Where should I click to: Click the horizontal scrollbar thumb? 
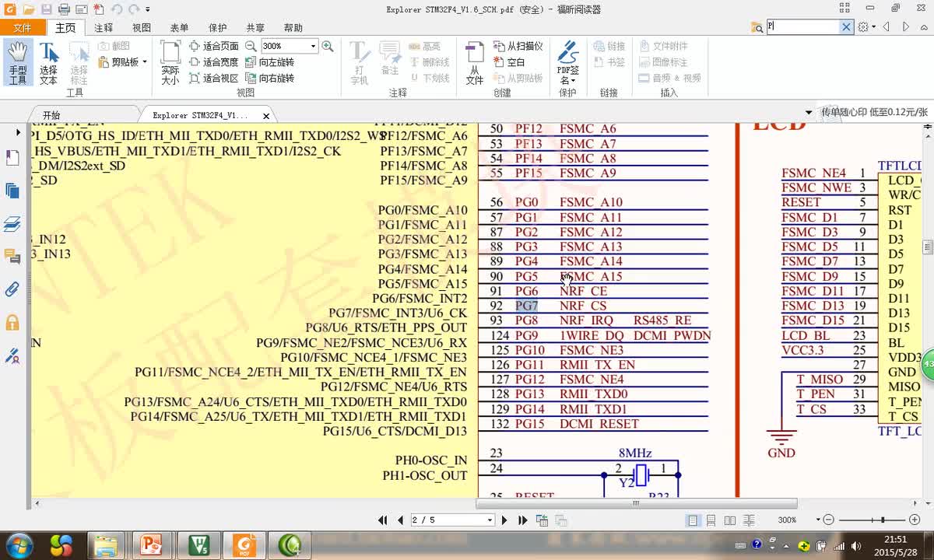tap(635, 503)
